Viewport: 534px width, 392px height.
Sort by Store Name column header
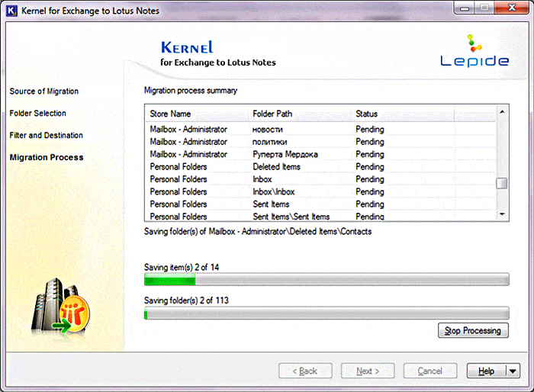(198, 114)
